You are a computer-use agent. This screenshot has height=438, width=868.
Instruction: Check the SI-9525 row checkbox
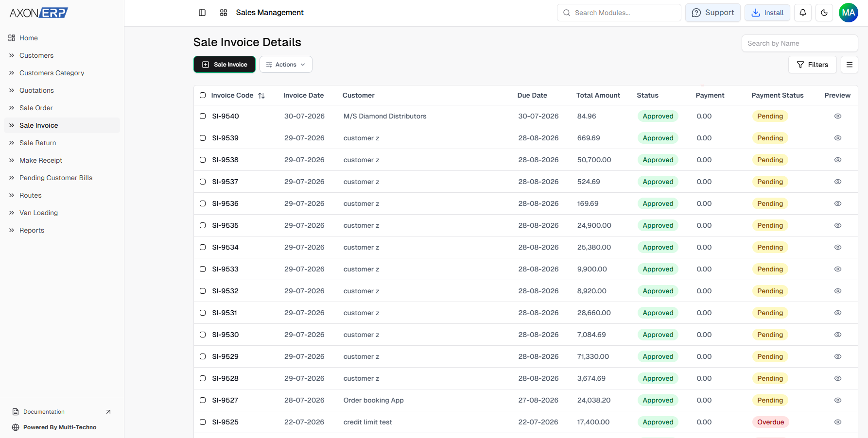pos(203,422)
